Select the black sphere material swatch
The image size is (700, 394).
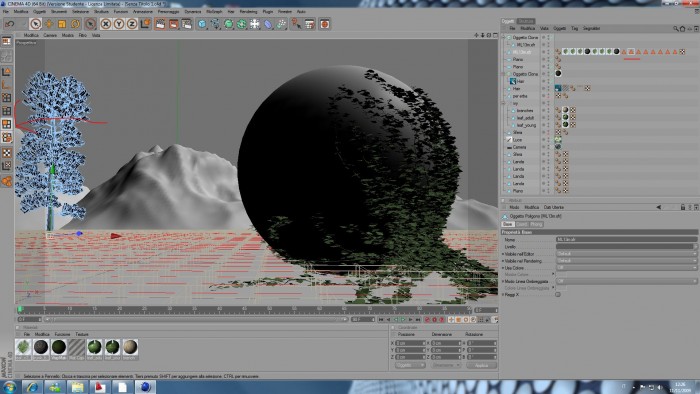41,347
